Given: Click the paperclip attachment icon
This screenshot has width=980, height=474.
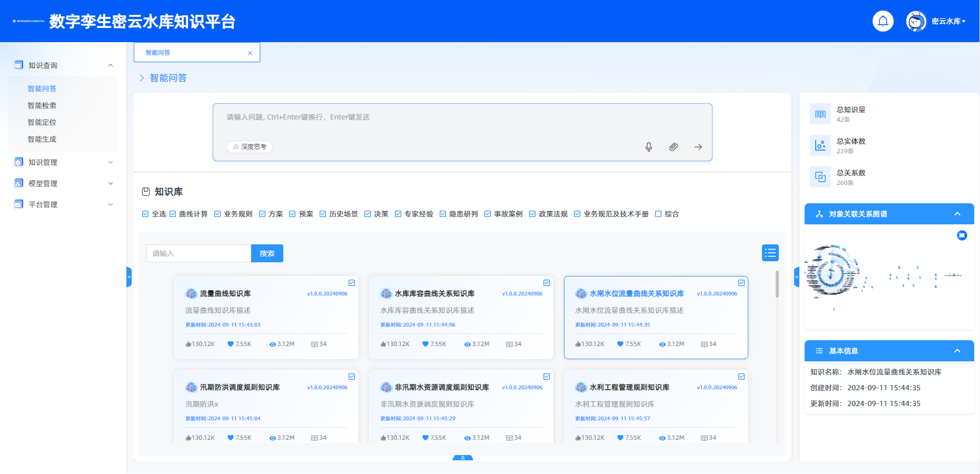Looking at the screenshot, I should 674,147.
